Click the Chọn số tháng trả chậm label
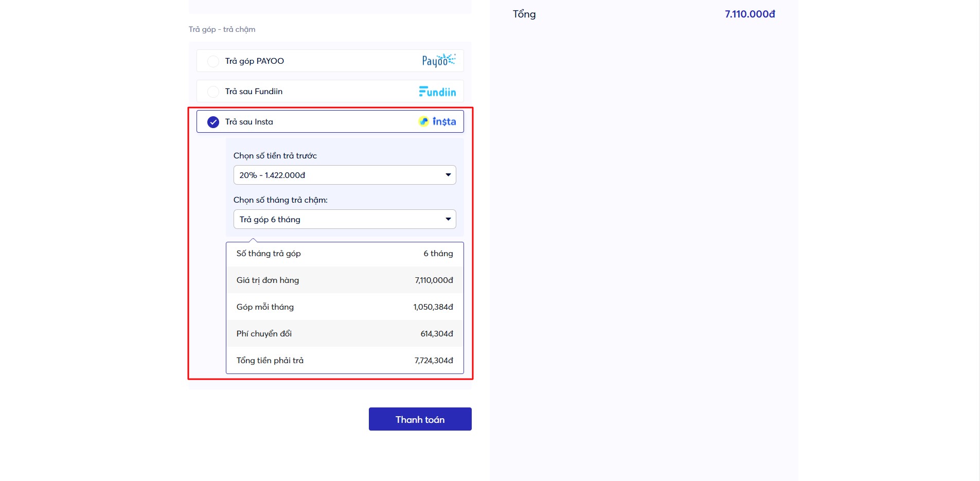 [x=280, y=200]
